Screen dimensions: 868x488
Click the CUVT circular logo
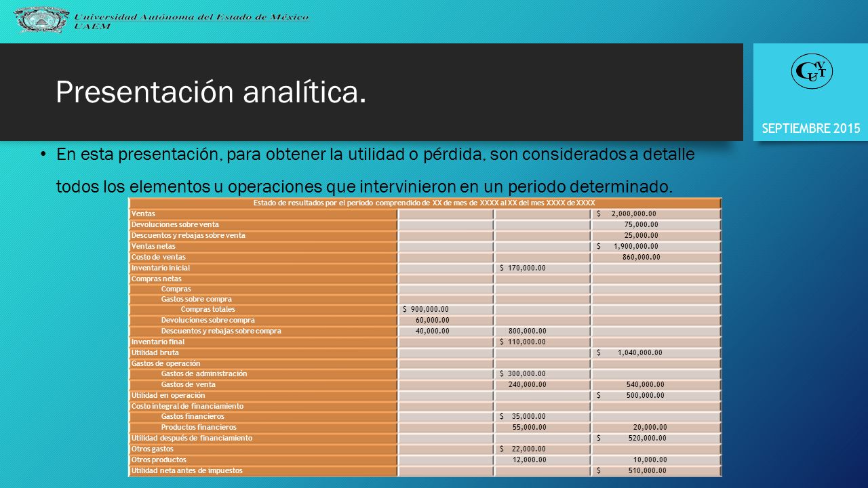point(812,72)
